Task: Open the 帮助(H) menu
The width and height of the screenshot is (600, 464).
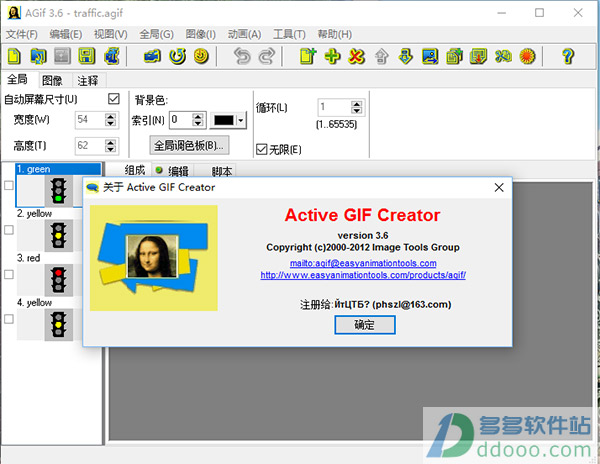Action: pos(335,34)
